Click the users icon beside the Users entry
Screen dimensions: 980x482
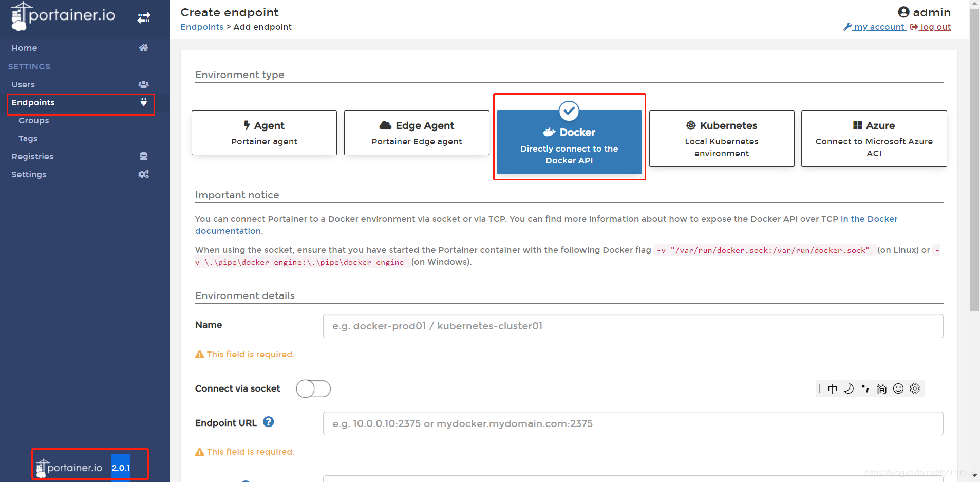pyautogui.click(x=144, y=84)
